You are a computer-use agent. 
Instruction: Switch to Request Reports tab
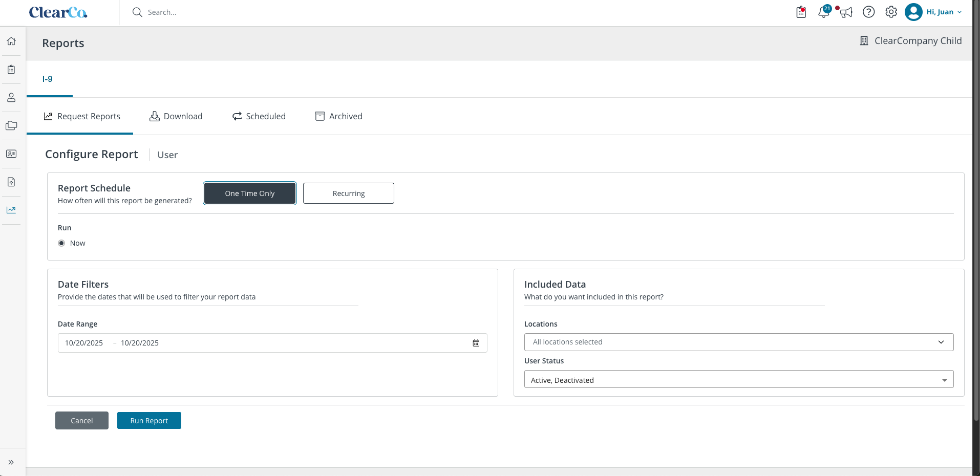point(80,116)
